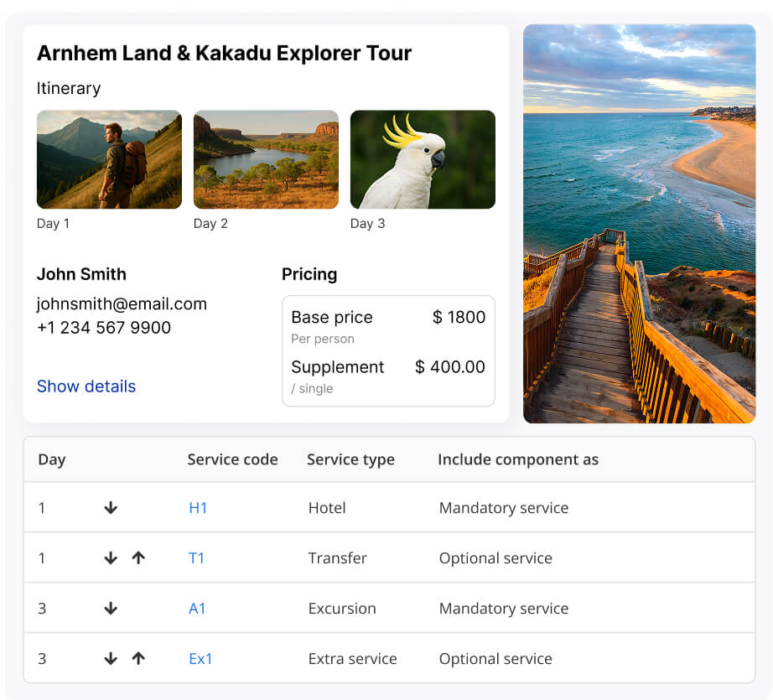The image size is (773, 700).
Task: Click the Excursion service type cell
Action: click(342, 609)
